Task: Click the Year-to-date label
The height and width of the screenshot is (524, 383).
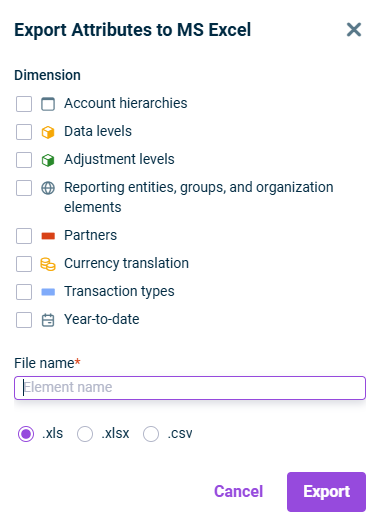Action: (102, 319)
